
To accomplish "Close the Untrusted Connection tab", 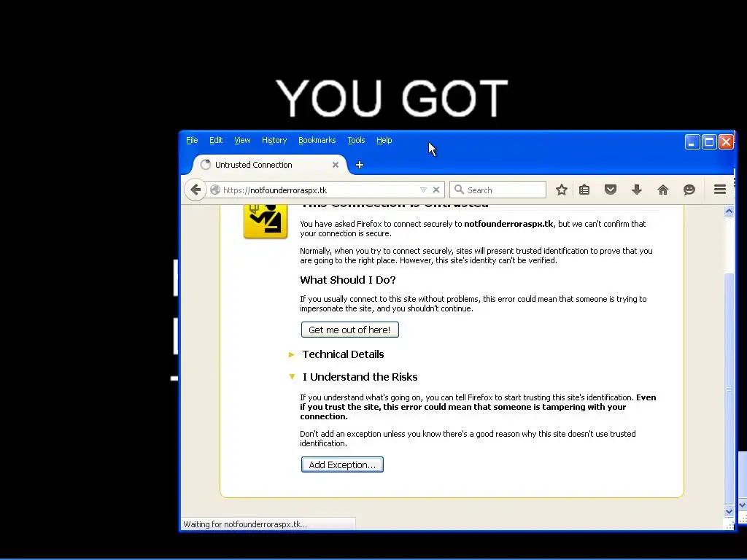I will tap(336, 165).
